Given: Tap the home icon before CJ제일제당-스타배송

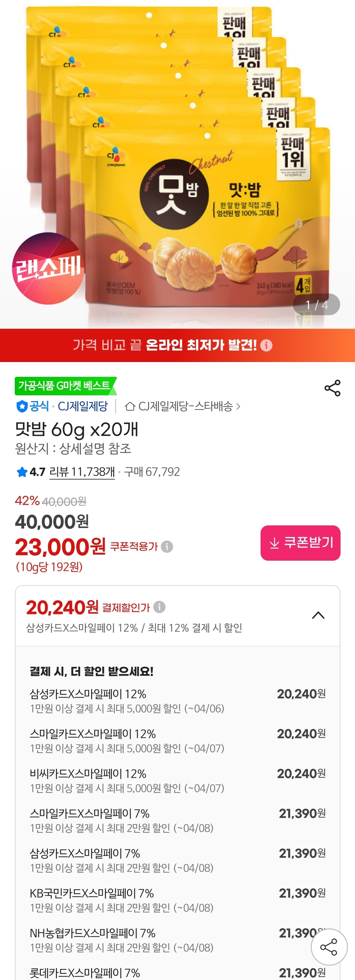Looking at the screenshot, I should [x=130, y=407].
